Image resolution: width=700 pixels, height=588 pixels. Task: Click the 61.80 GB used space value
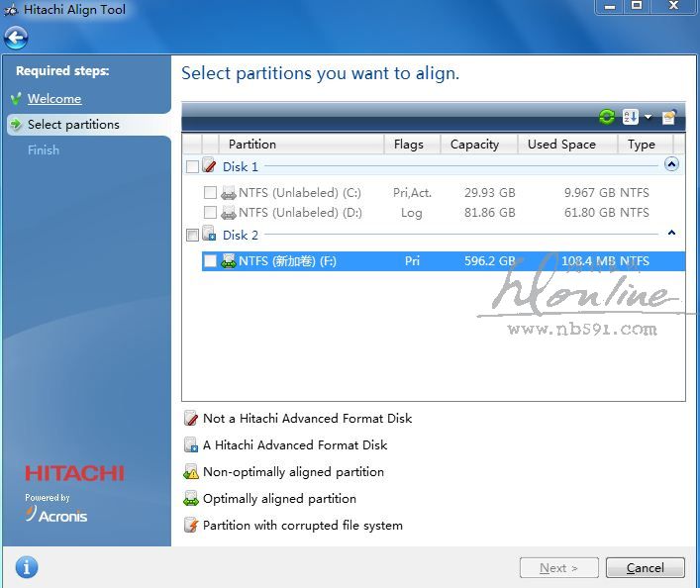point(590,213)
